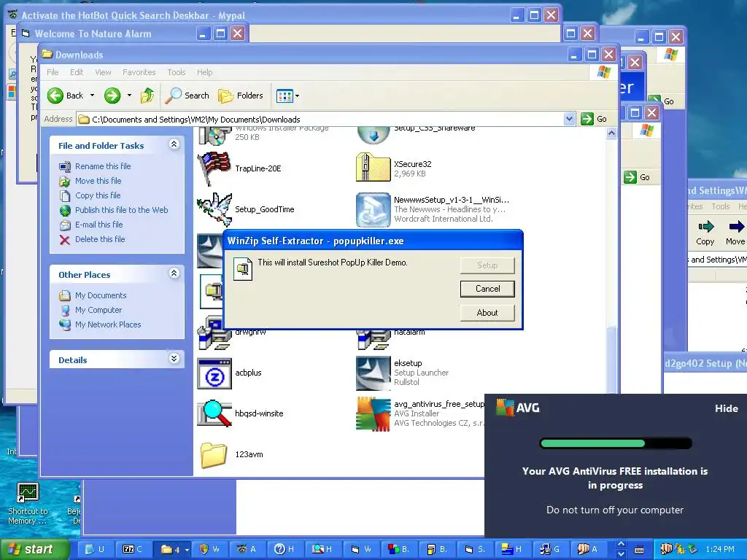Go up one folder level icon
The height and width of the screenshot is (560, 747).
coord(147,96)
